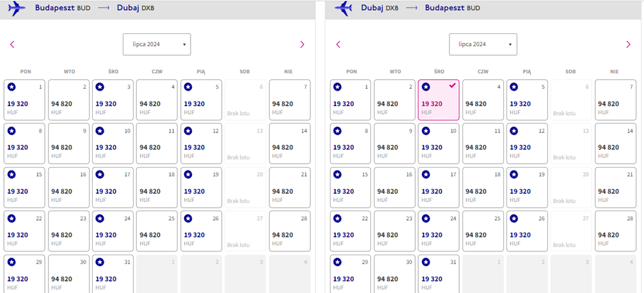Select return July 28 for 94 820 HUF
644x293 pixels.
point(615,231)
